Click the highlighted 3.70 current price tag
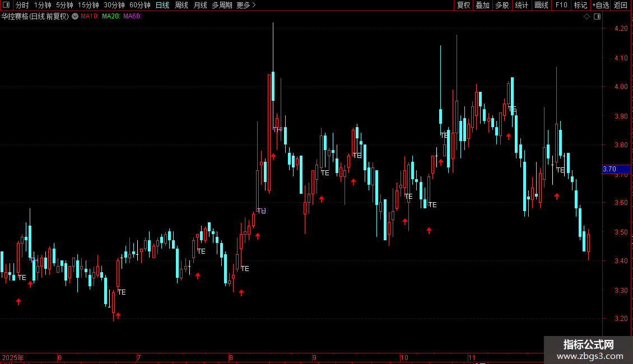Viewport: 633px width, 364px height. click(x=616, y=169)
